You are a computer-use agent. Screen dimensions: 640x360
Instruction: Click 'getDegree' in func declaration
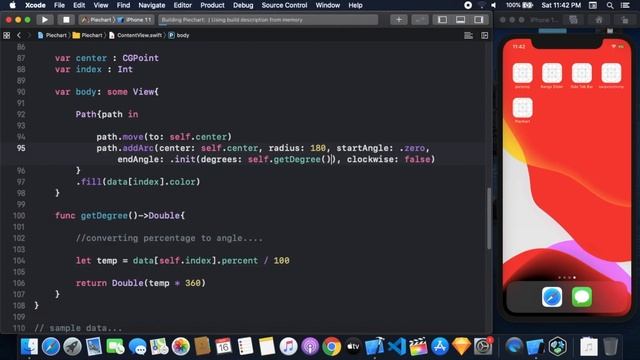click(x=104, y=216)
